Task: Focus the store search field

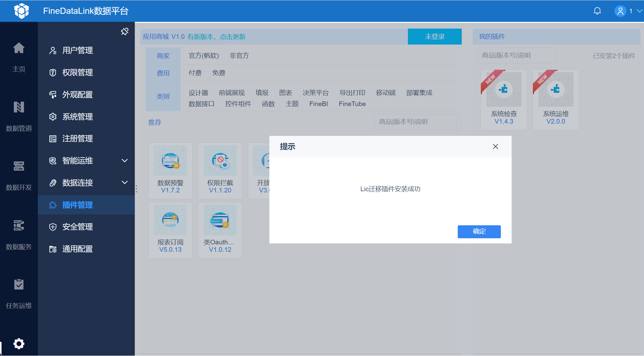Action: [x=415, y=122]
